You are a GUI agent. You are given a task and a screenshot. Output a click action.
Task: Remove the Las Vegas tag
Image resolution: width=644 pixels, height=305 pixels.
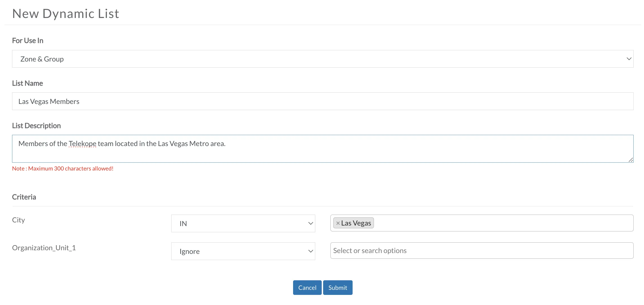coord(338,223)
